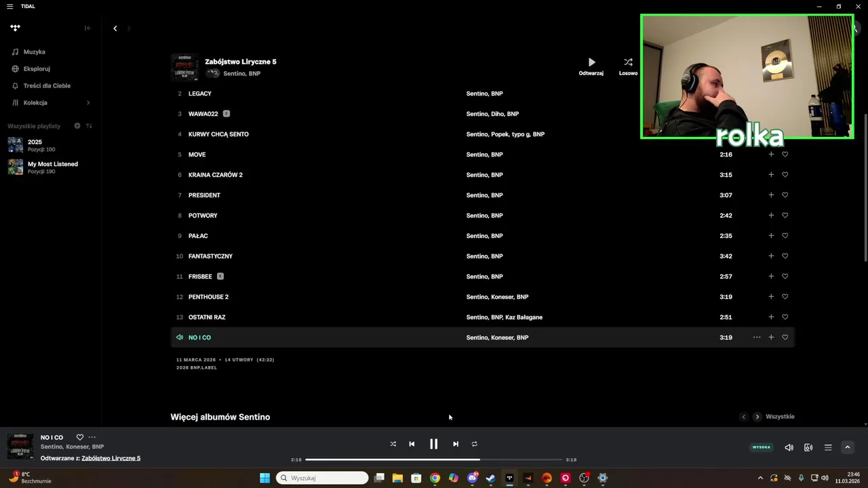The height and width of the screenshot is (488, 868).
Task: Show previous albums in Więcej albumów Sentino
Action: coord(743,417)
